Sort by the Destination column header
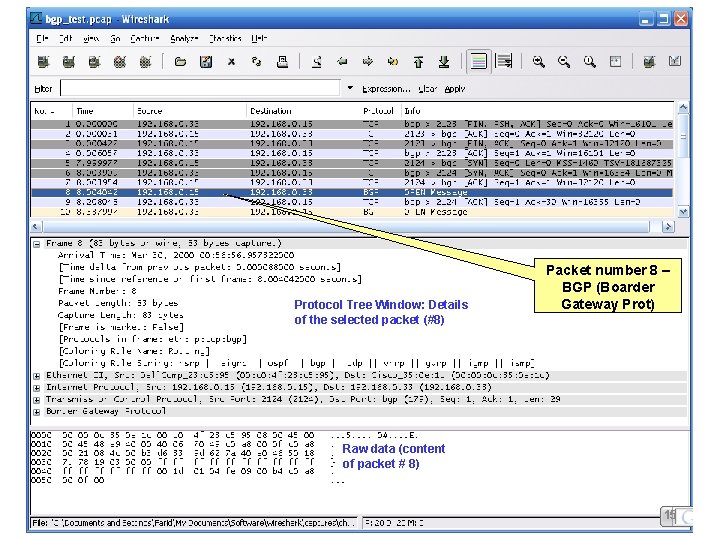The height and width of the screenshot is (540, 720). click(303, 111)
